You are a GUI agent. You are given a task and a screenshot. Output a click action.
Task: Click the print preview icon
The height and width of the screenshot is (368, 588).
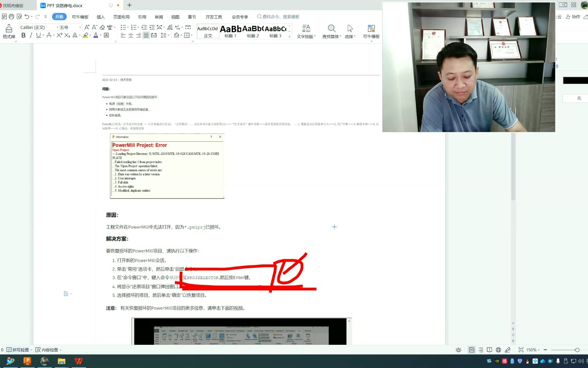point(19,17)
